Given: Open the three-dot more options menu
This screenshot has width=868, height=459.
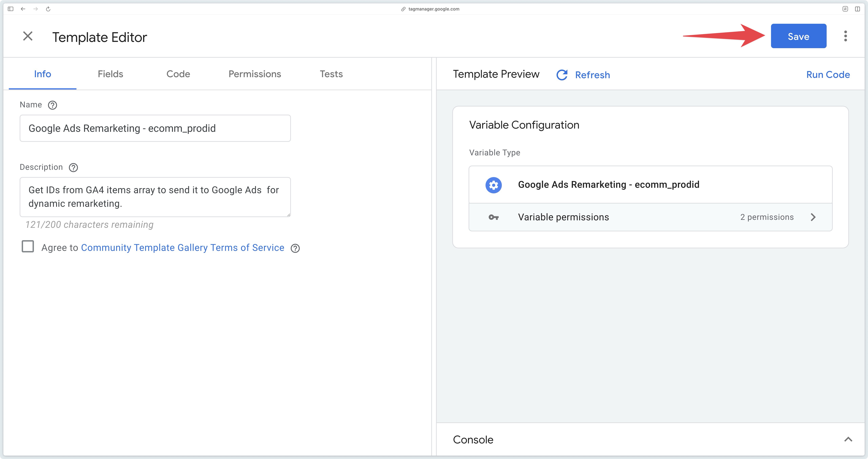Looking at the screenshot, I should tap(845, 36).
